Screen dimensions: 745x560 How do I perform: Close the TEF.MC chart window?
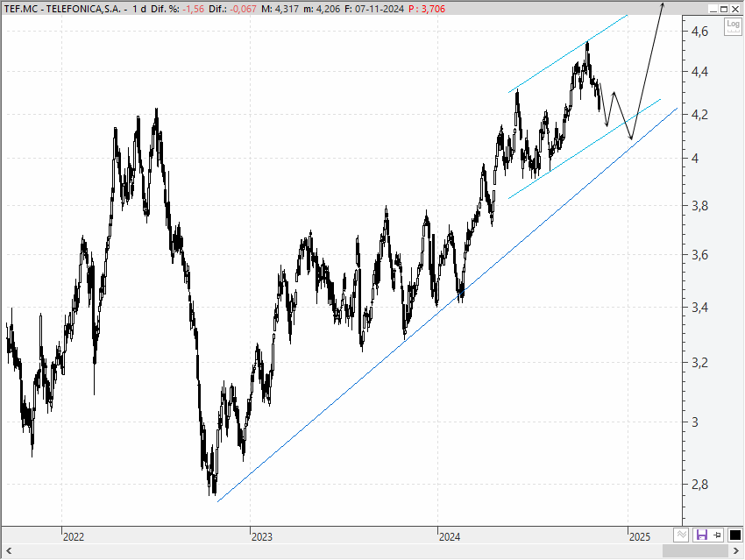click(x=734, y=9)
